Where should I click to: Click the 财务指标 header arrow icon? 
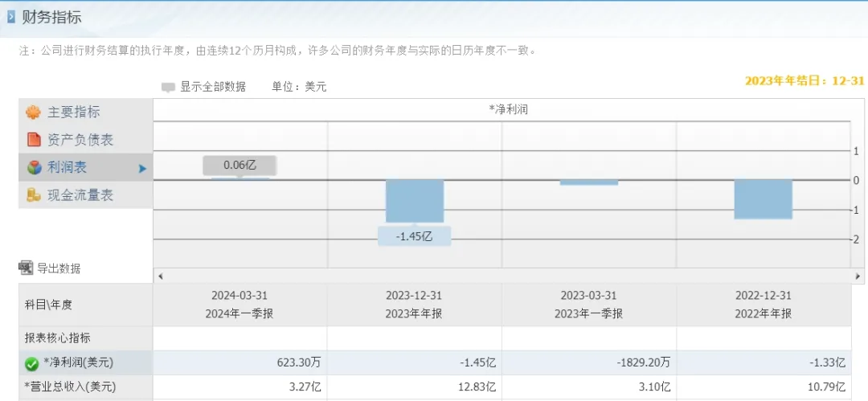click(10, 17)
